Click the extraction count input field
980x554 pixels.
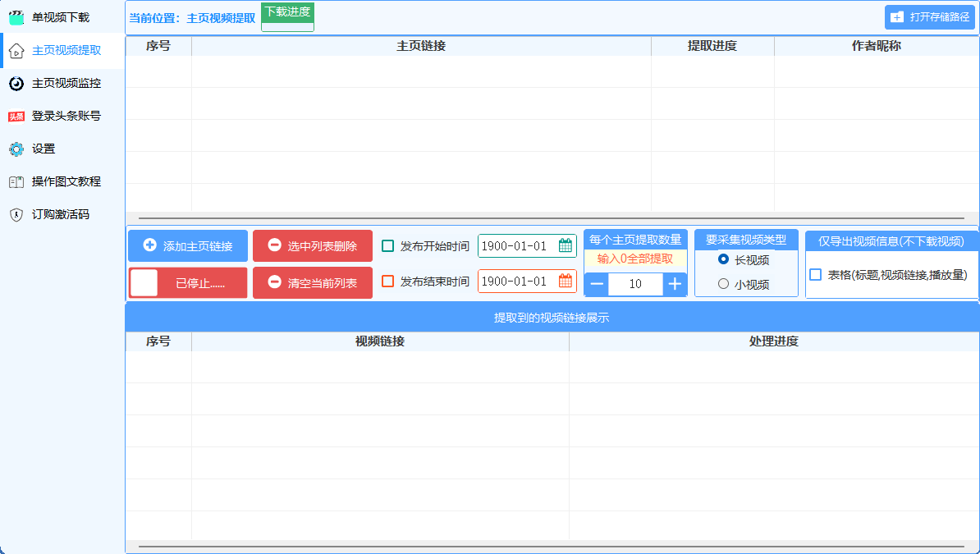[635, 284]
